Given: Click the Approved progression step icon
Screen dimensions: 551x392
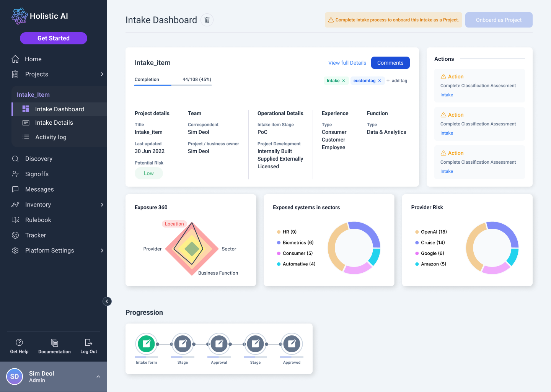Looking at the screenshot, I should (292, 344).
